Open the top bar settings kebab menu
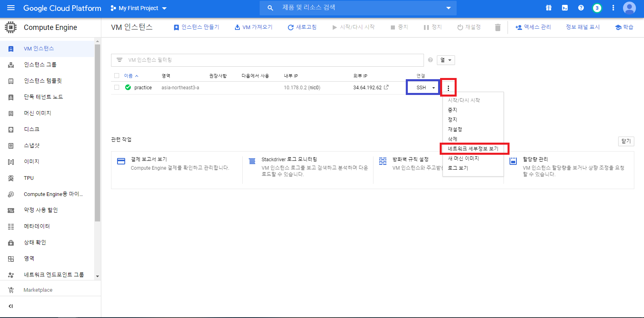 pos(613,8)
